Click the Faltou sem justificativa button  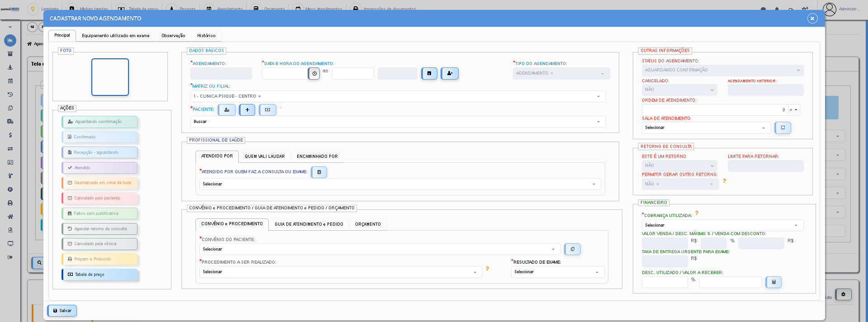[100, 213]
